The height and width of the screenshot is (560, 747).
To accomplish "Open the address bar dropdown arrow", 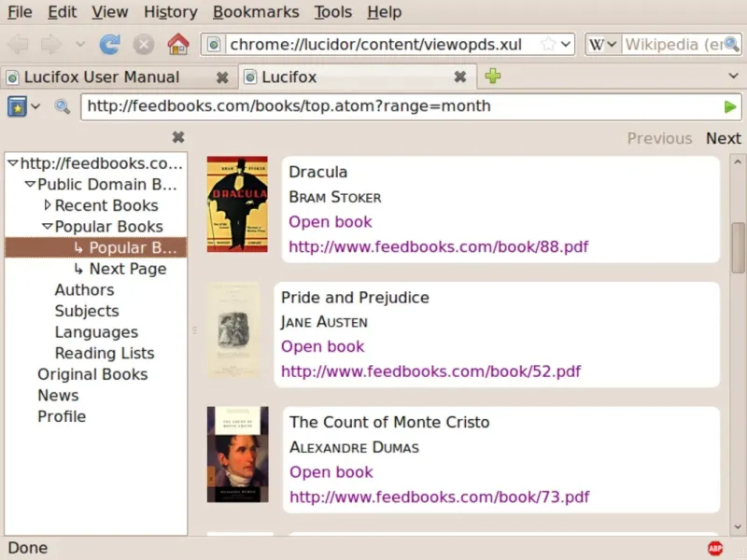I will click(566, 44).
